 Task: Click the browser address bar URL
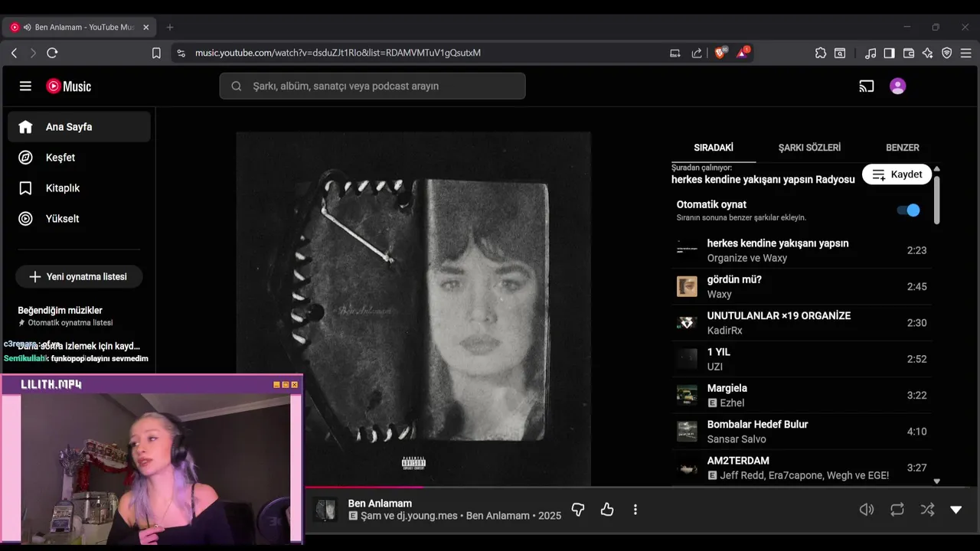click(338, 53)
